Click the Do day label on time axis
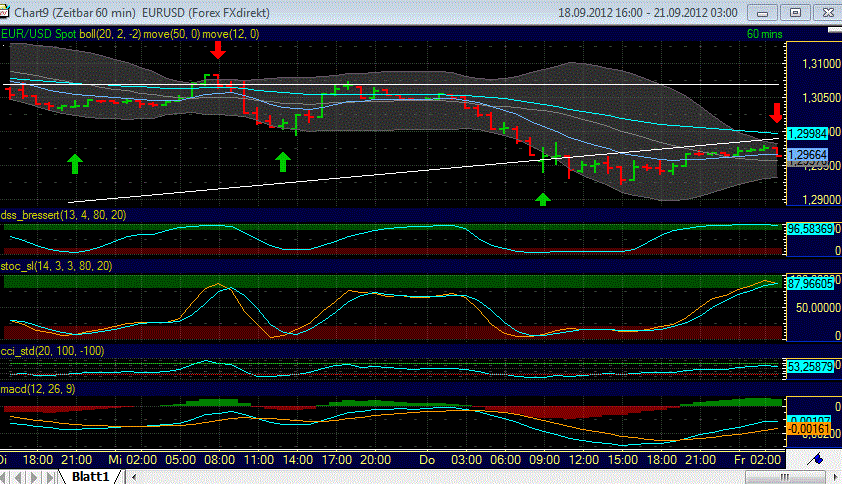This screenshot has height=484, width=842. pos(427,460)
